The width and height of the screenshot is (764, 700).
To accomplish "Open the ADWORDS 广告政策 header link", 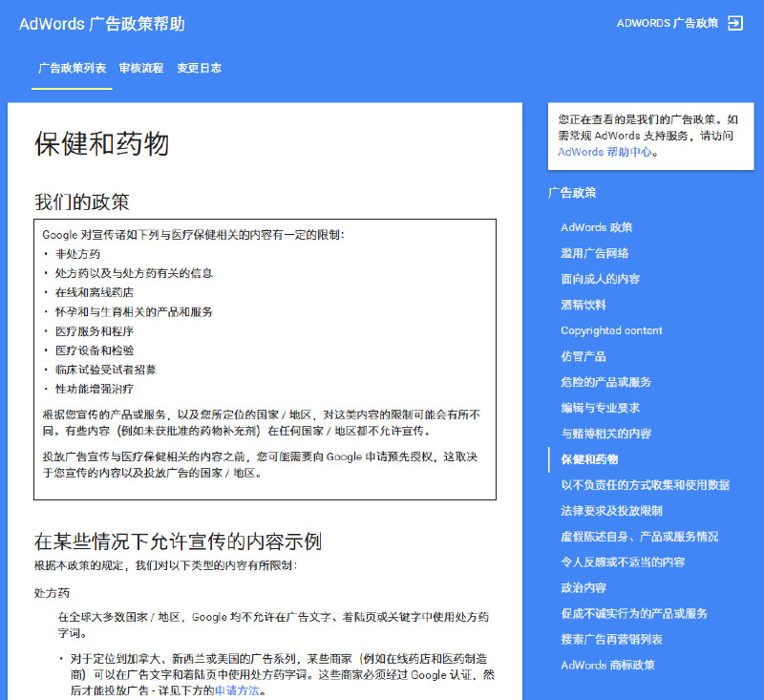I will coord(667,23).
